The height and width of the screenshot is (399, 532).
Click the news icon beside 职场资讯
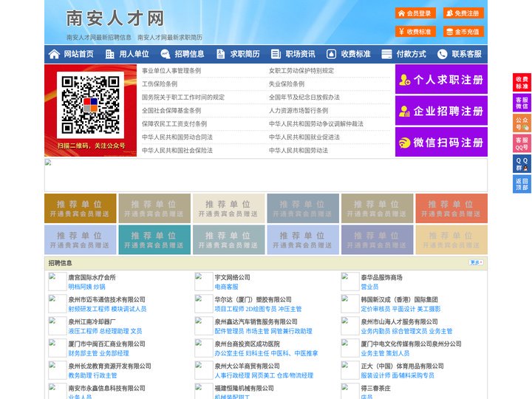(276, 54)
